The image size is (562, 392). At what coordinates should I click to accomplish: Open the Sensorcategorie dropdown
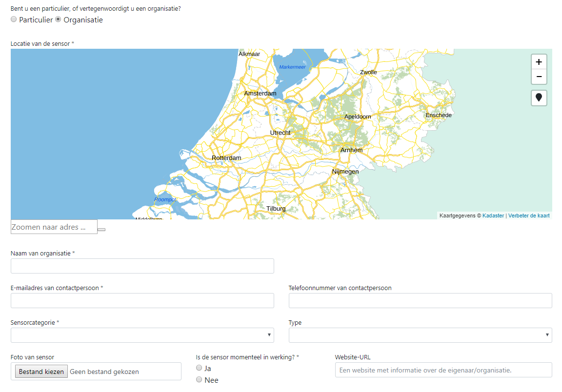coord(142,335)
